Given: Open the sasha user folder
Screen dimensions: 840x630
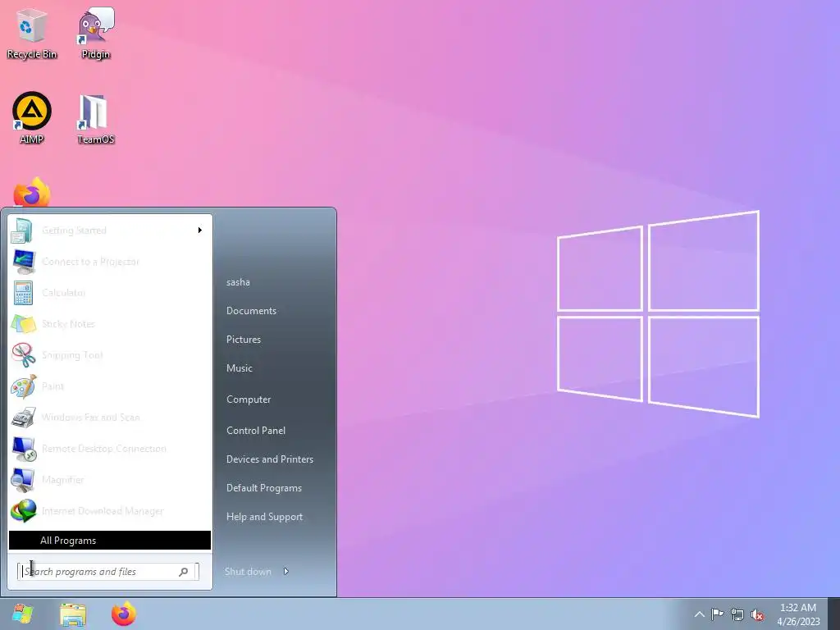Looking at the screenshot, I should coord(238,282).
